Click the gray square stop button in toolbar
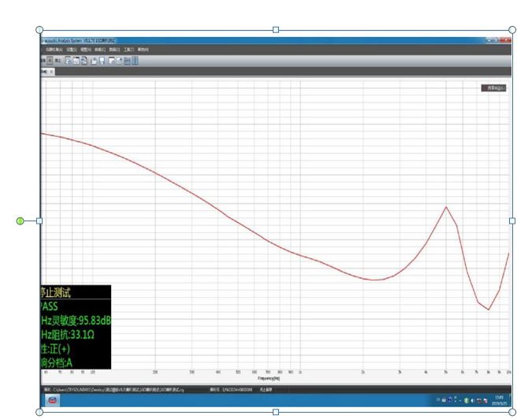 (50, 61)
